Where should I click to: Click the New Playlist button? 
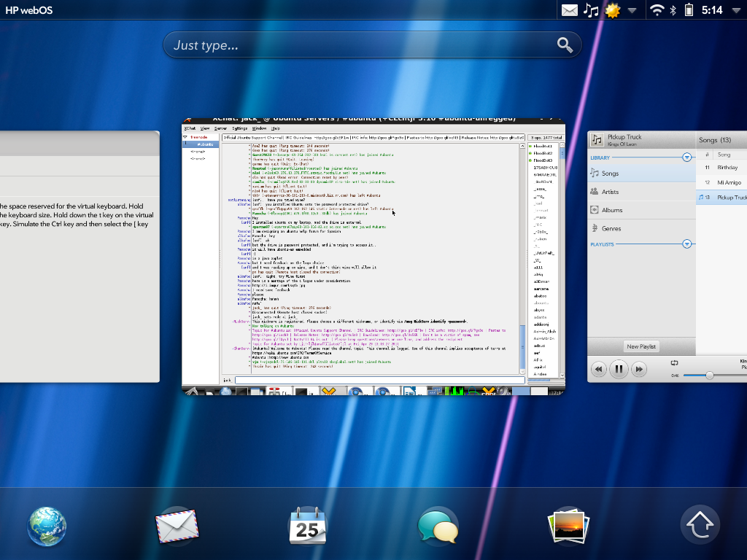coord(641,346)
